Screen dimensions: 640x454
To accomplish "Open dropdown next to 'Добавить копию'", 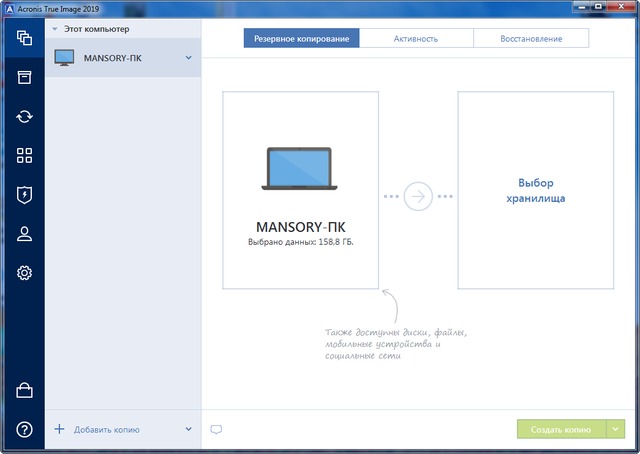I will (x=188, y=430).
